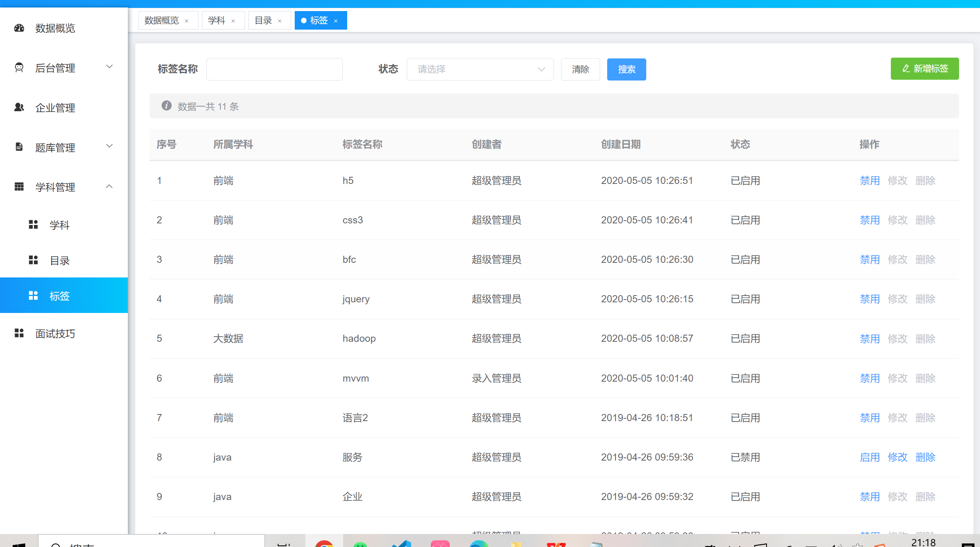Click 修改 for the 服务 row
980x547 pixels.
898,457
